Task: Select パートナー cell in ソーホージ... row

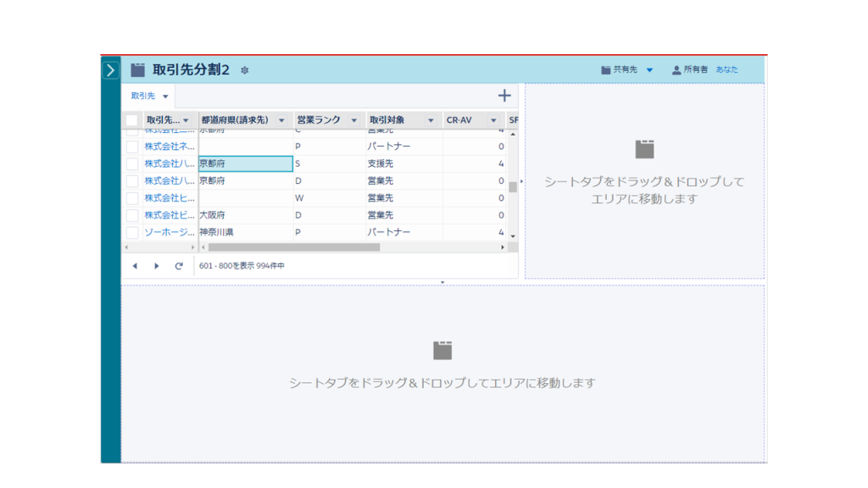Action: click(403, 232)
